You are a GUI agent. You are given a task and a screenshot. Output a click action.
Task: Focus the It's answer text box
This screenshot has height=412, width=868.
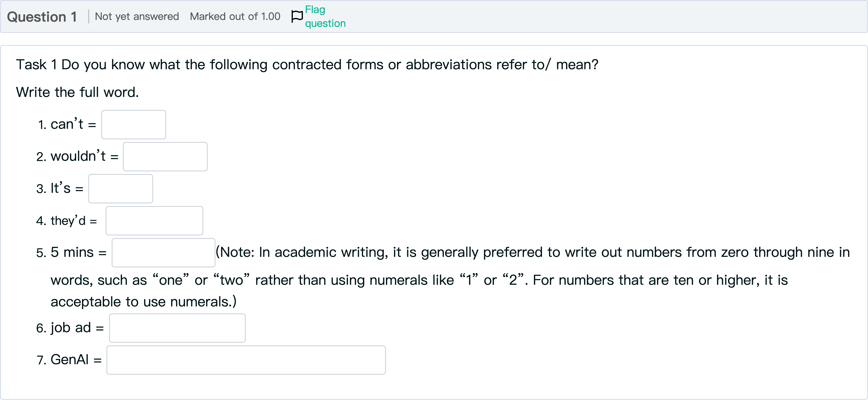pyautogui.click(x=121, y=189)
